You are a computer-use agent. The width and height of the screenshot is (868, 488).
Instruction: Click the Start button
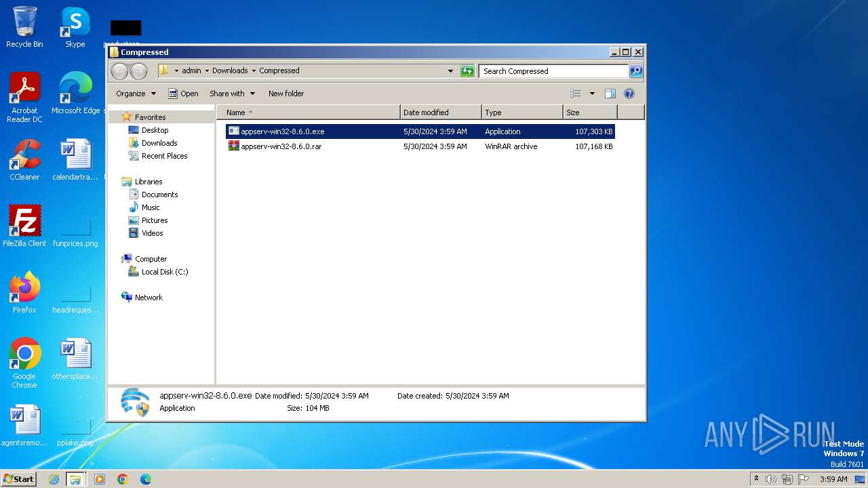(x=18, y=479)
